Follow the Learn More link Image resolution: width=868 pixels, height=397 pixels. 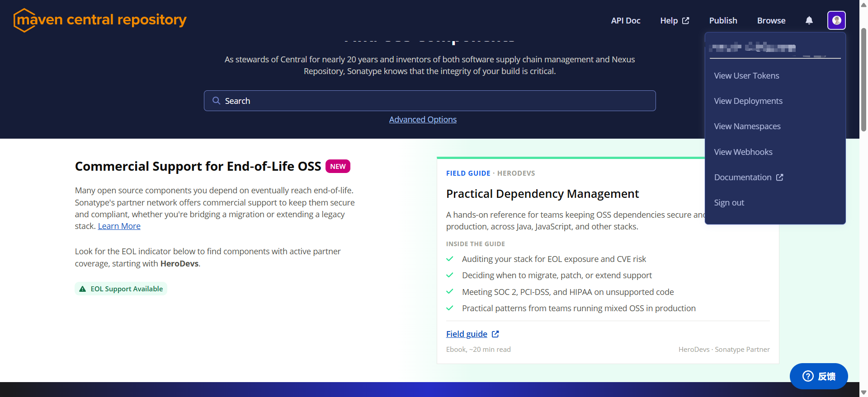[119, 226]
